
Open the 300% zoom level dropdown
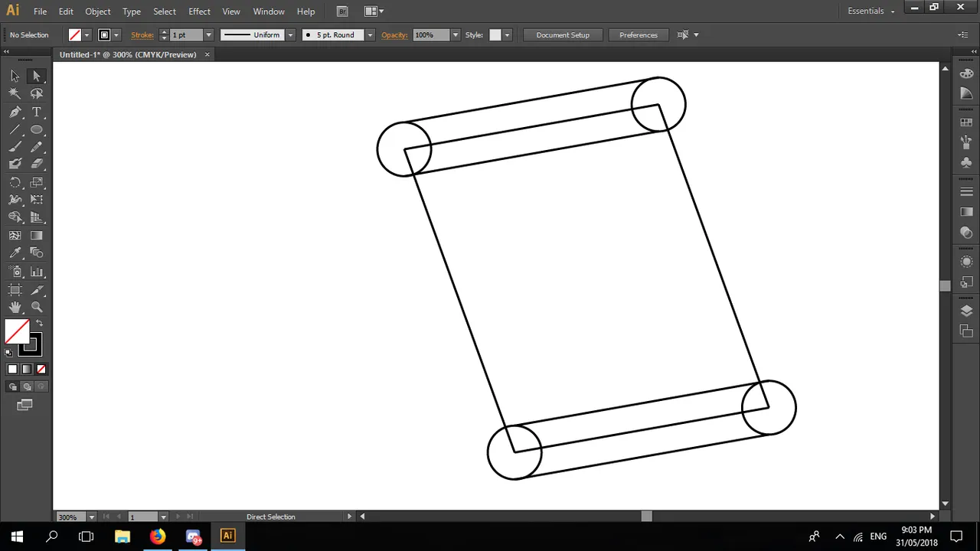pos(92,517)
